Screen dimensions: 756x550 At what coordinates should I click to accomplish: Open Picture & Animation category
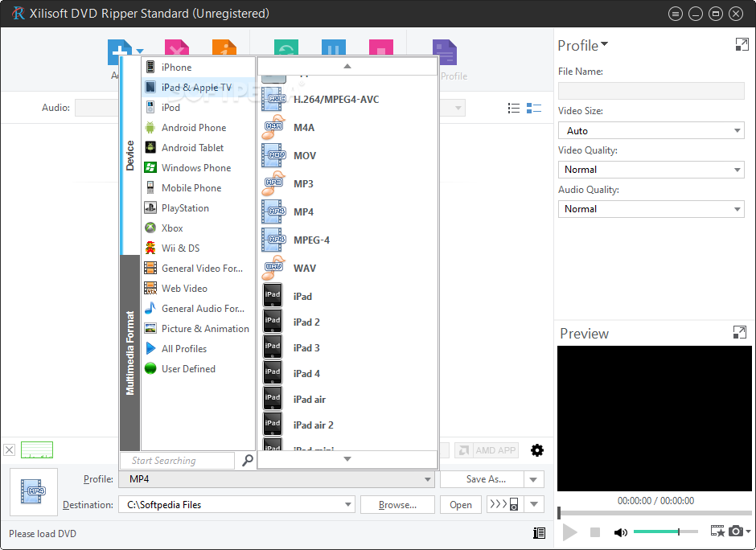(198, 329)
